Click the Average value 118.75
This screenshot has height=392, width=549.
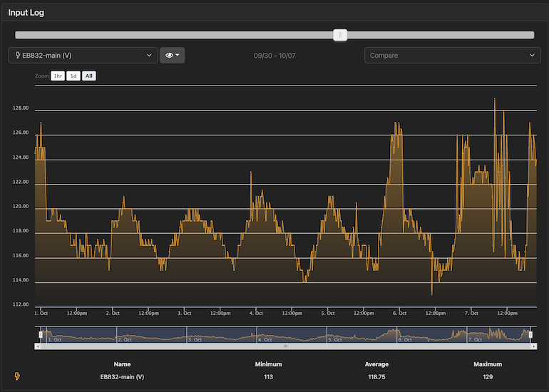tap(376, 377)
